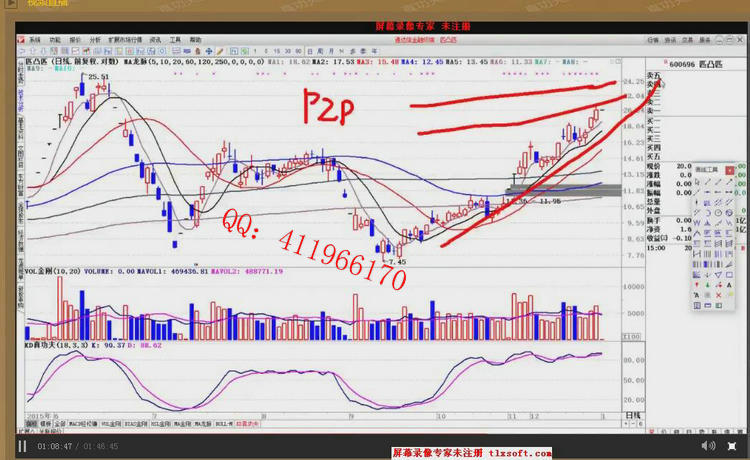Select the W-shaped wave drawing tool

(x=697, y=223)
